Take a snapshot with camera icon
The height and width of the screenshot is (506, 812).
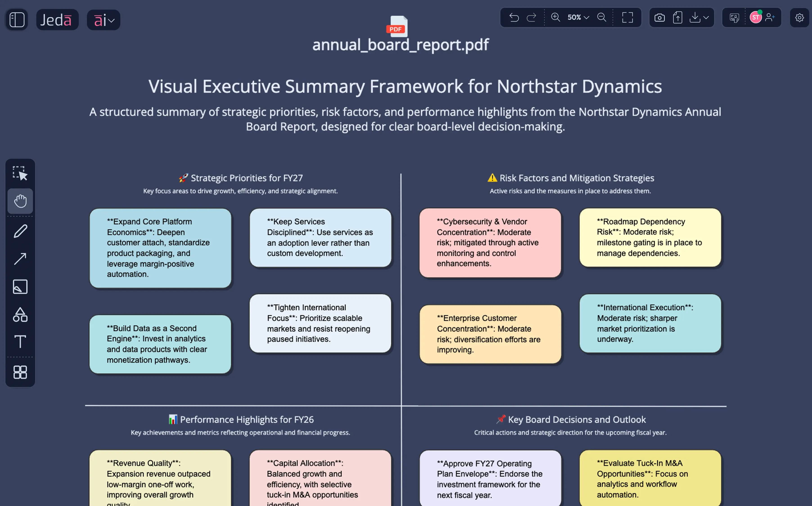(659, 17)
